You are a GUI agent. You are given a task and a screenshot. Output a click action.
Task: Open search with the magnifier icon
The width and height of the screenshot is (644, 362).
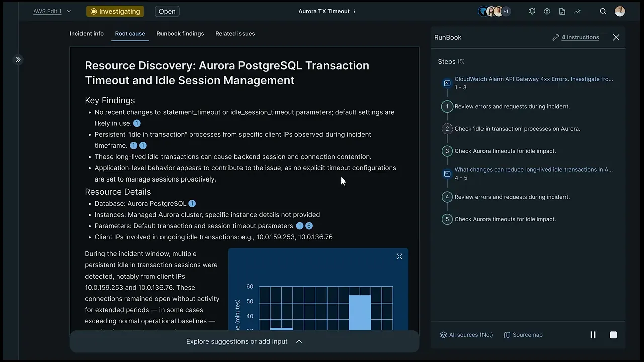(603, 11)
